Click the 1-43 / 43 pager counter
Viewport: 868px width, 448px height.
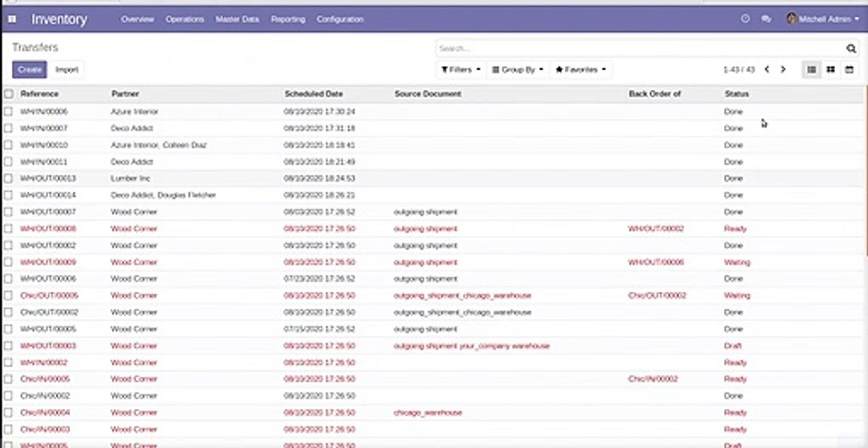tap(739, 70)
